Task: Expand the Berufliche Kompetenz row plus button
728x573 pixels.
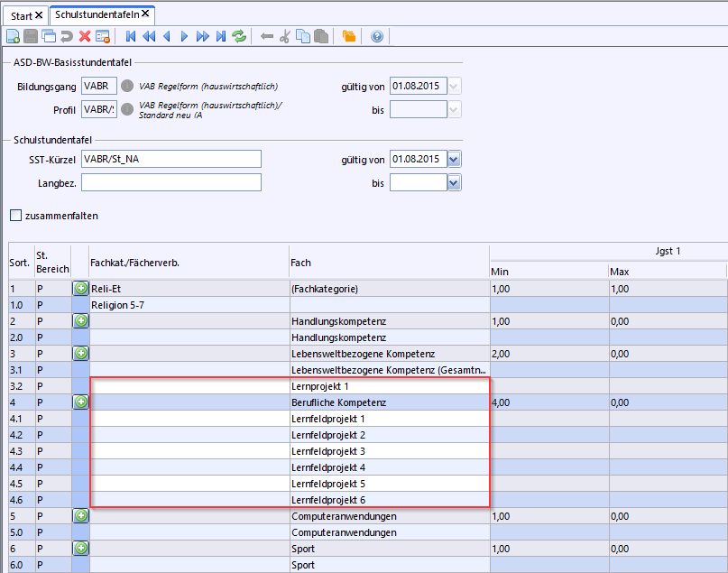Action: pos(80,402)
